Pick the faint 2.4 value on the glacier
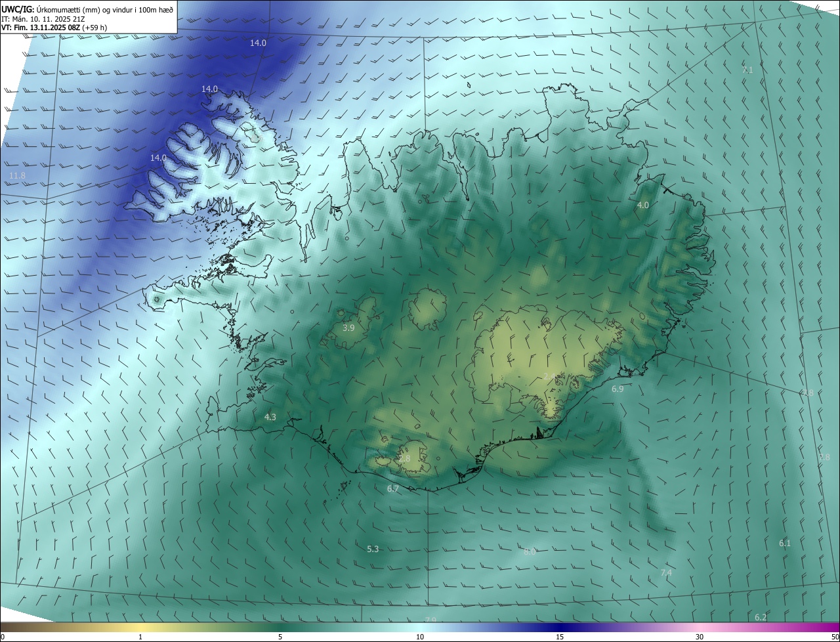The image size is (840, 642). (x=549, y=376)
